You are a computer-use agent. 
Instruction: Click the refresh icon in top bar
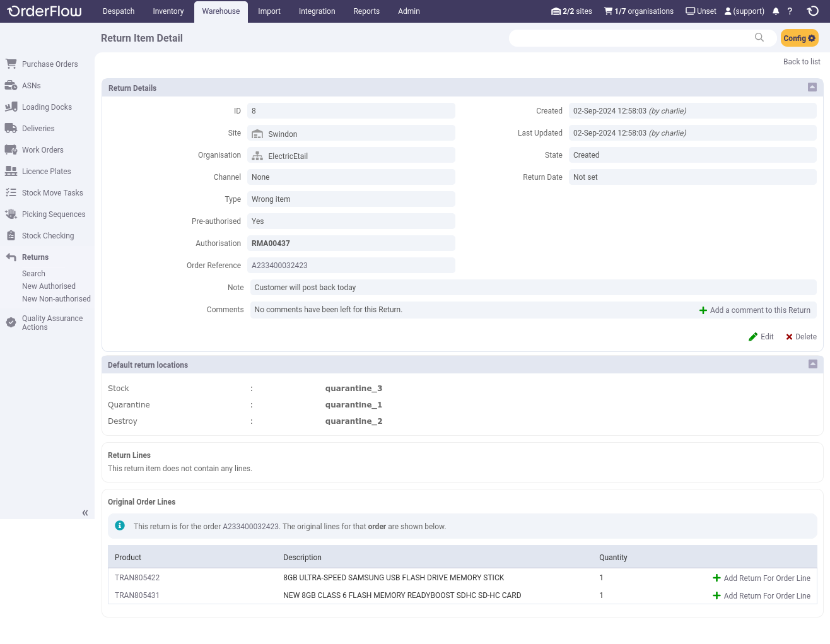813,11
